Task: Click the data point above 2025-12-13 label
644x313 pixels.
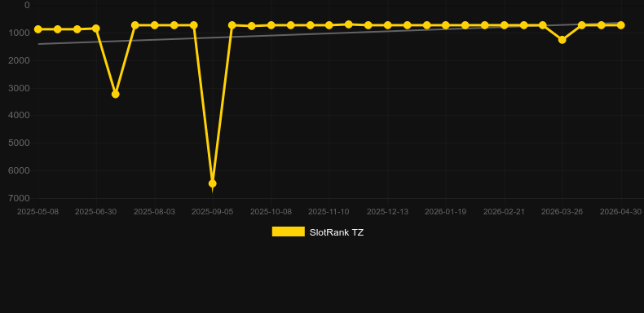Action: [x=387, y=25]
